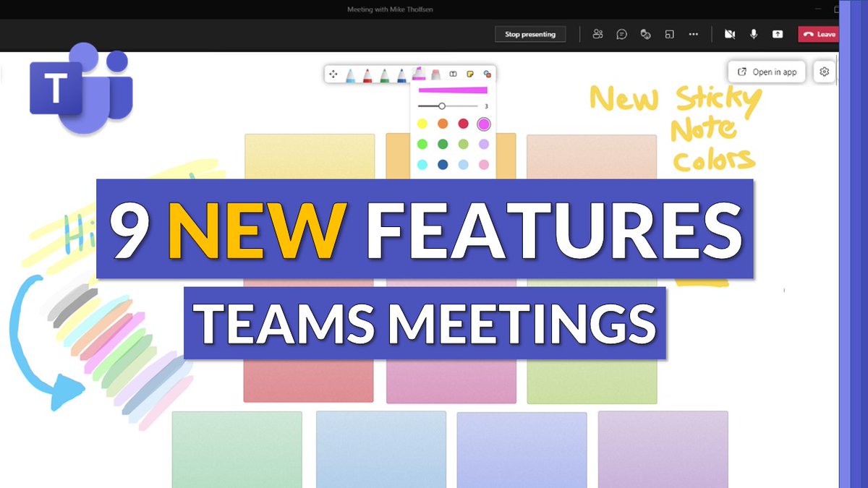Select the red sticky note
Image resolution: width=868 pixels, height=488 pixels.
coord(309,381)
